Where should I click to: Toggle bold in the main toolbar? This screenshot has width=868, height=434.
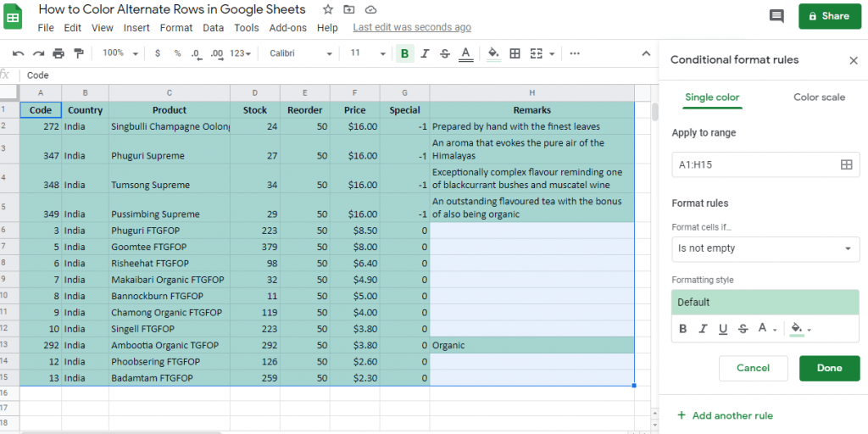(404, 53)
